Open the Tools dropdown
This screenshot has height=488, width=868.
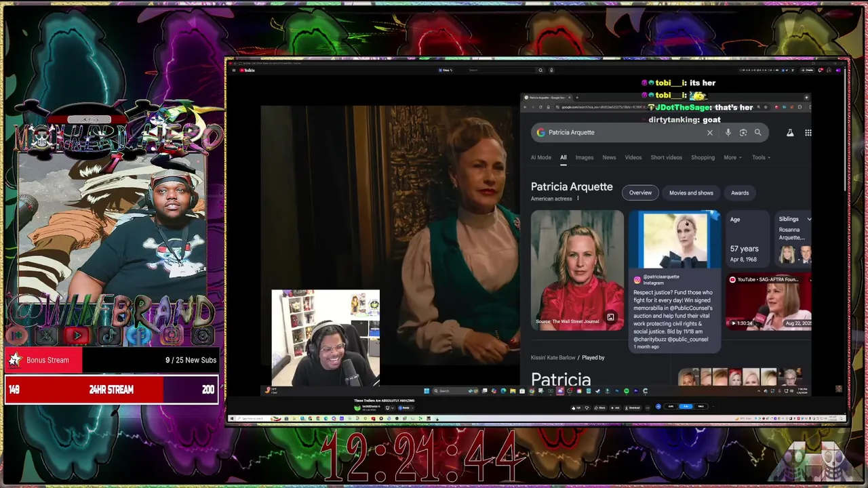[761, 157]
